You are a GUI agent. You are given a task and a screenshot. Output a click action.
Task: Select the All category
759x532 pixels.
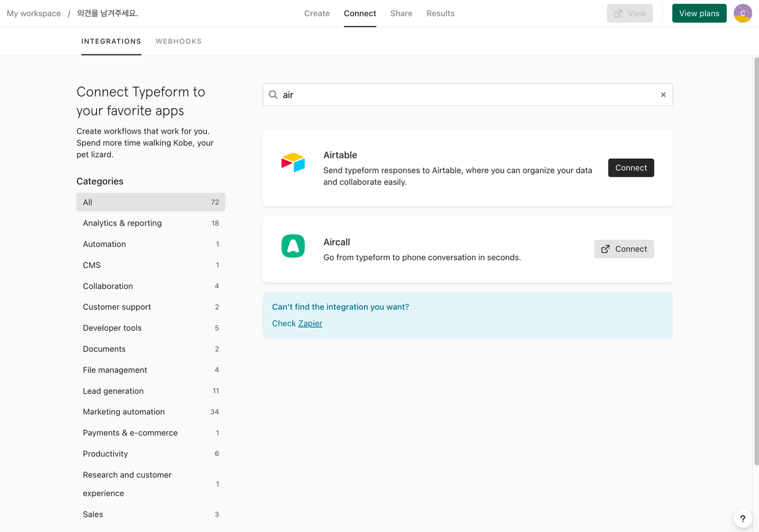151,202
